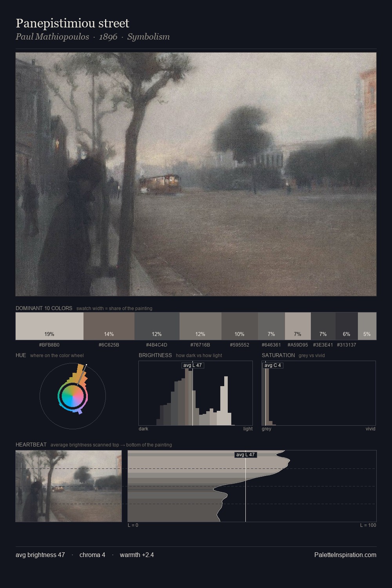This screenshot has width=392, height=588.
Task: Choose the 12% swatch #76716B
Action: pyautogui.click(x=200, y=326)
